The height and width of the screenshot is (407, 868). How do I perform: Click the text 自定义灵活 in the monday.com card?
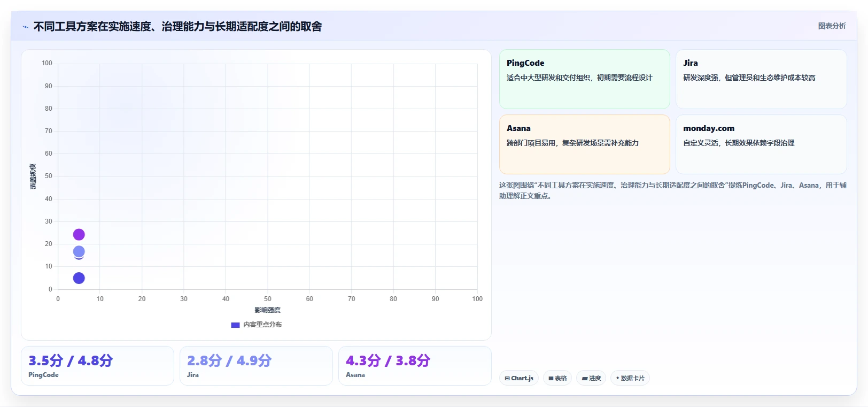[x=701, y=143]
